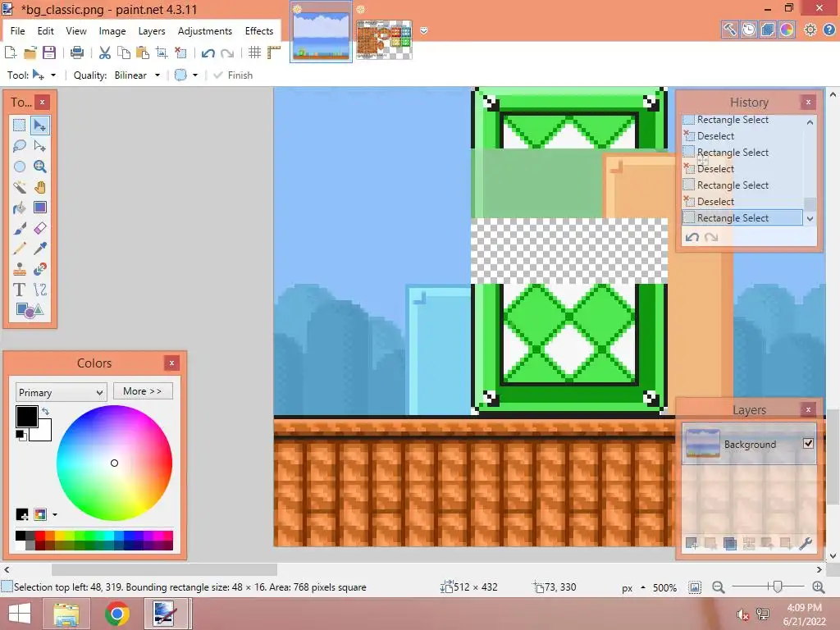Open the selection clipping mode dropdown
The width and height of the screenshot is (840, 630).
(x=195, y=75)
